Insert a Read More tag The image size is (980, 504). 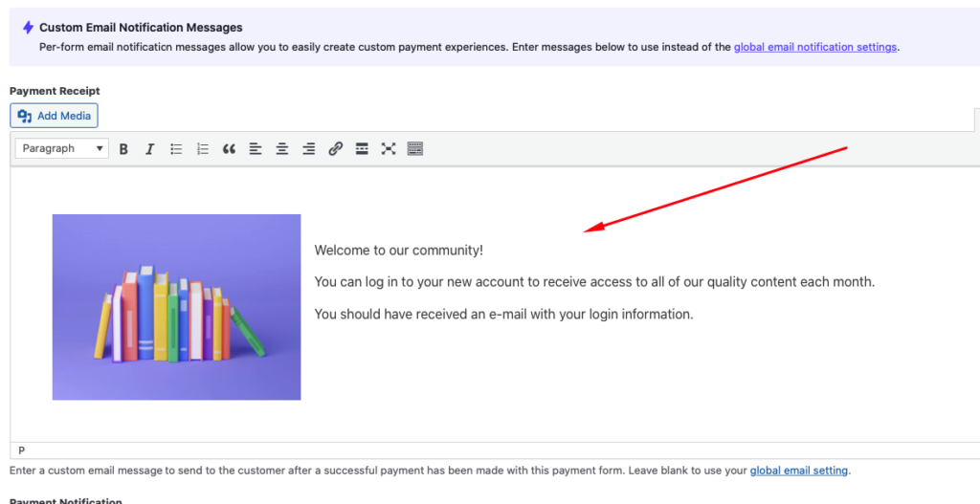click(x=362, y=149)
